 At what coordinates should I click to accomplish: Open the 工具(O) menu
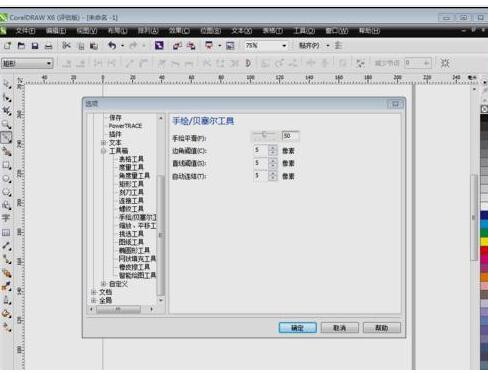click(304, 31)
